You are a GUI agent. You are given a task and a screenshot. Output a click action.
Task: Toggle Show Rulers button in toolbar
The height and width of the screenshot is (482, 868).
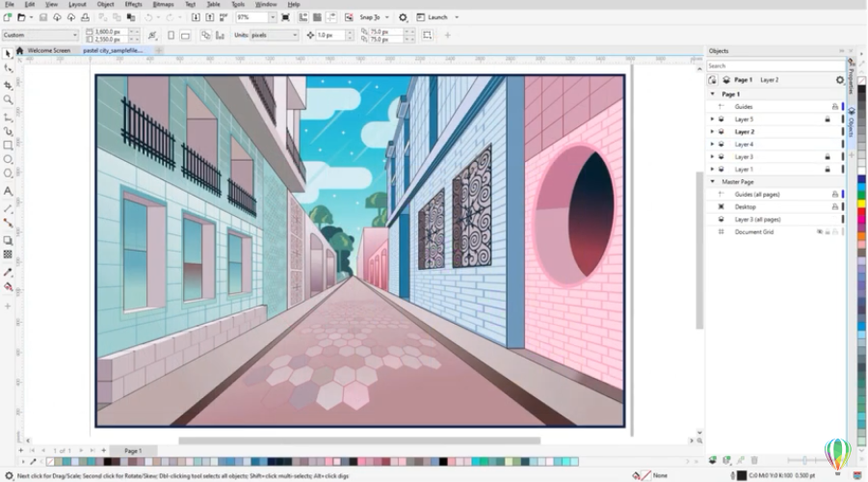pyautogui.click(x=303, y=17)
